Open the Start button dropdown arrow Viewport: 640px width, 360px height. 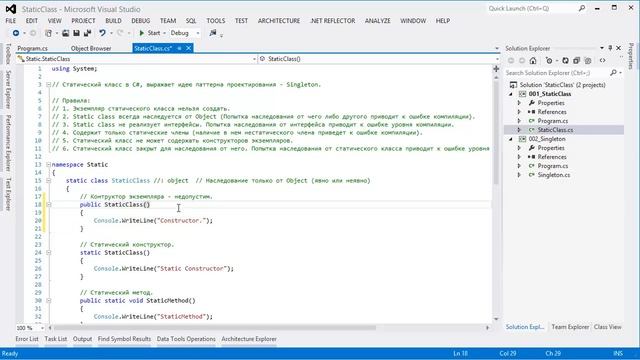click(164, 33)
